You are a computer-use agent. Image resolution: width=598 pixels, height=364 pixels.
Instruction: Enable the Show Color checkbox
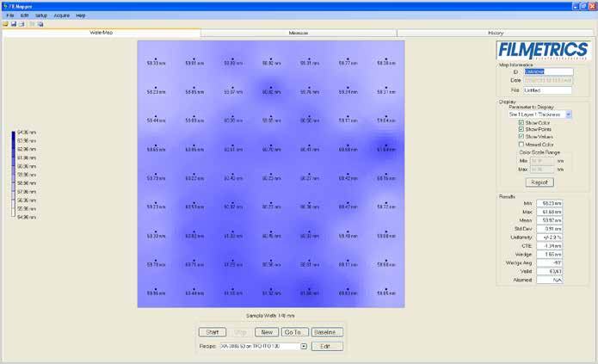point(521,123)
